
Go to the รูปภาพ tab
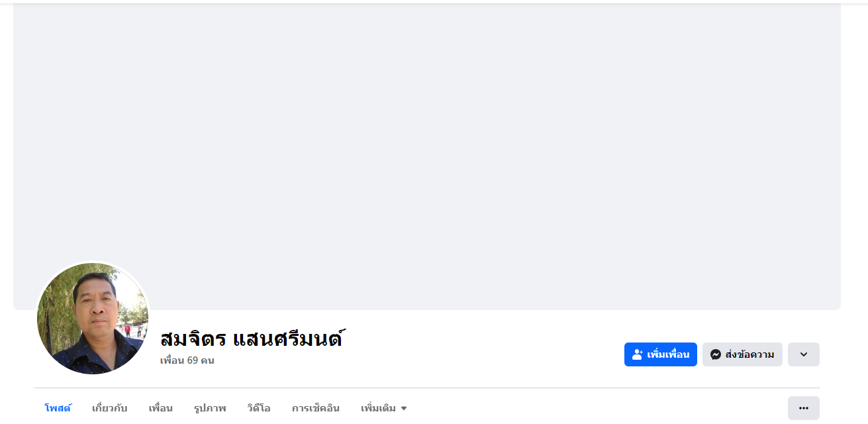coord(210,408)
